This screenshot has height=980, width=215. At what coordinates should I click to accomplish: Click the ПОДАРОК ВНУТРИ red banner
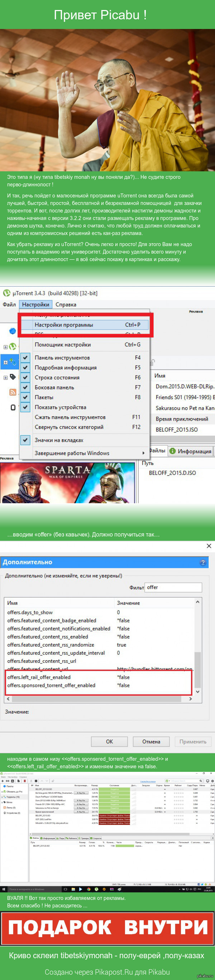pos(107,928)
